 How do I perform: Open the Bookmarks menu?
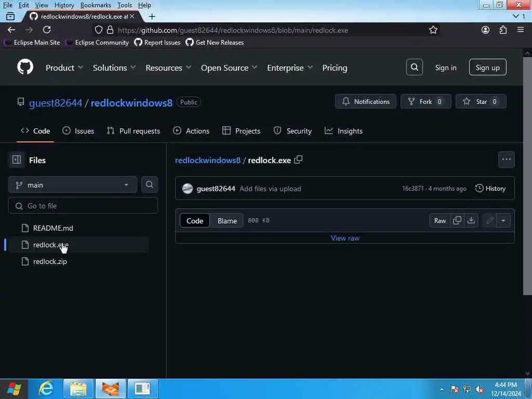[96, 5]
